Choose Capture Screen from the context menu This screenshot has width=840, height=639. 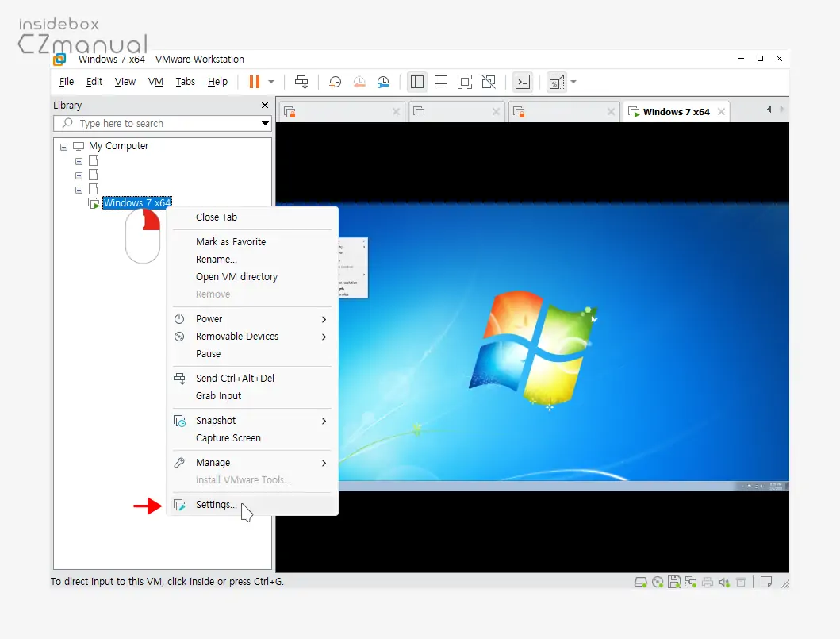tap(228, 437)
